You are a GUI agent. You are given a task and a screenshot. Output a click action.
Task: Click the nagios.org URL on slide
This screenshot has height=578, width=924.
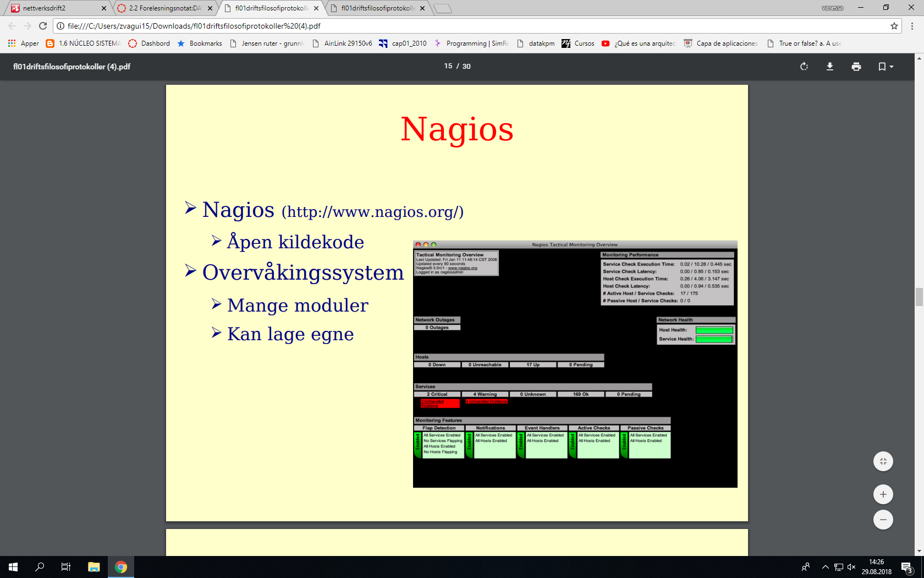click(x=372, y=212)
